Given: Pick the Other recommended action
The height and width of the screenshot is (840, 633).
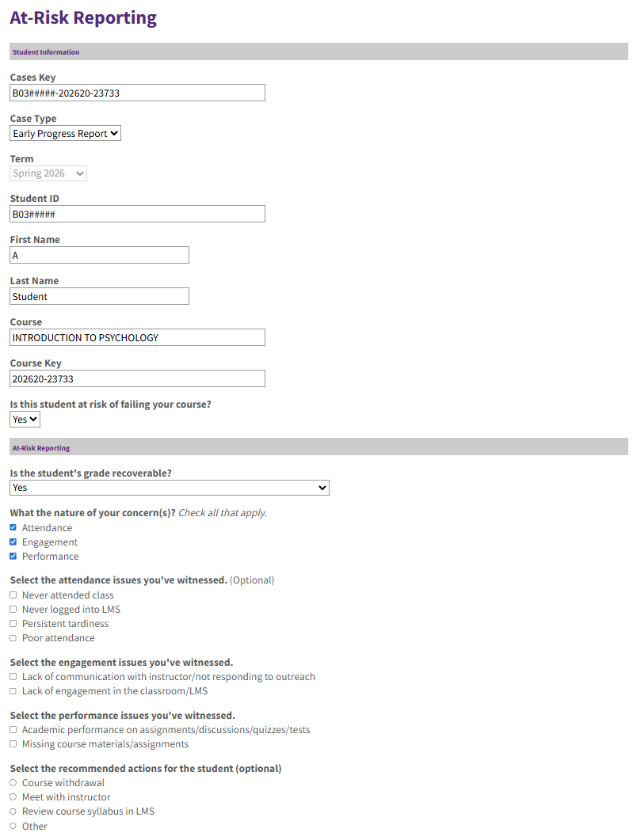Looking at the screenshot, I should (13, 826).
